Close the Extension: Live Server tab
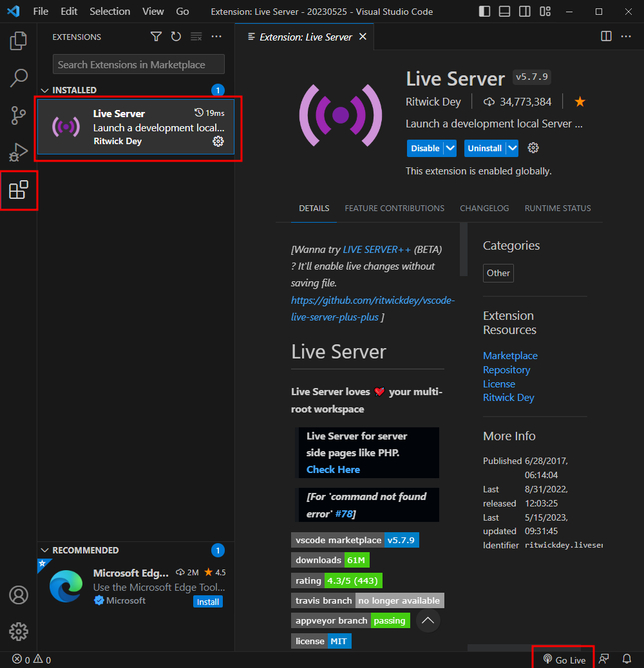The image size is (644, 668). (363, 37)
